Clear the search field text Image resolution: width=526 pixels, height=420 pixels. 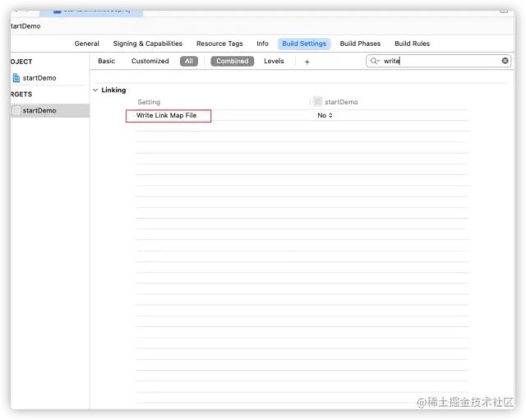[x=505, y=61]
